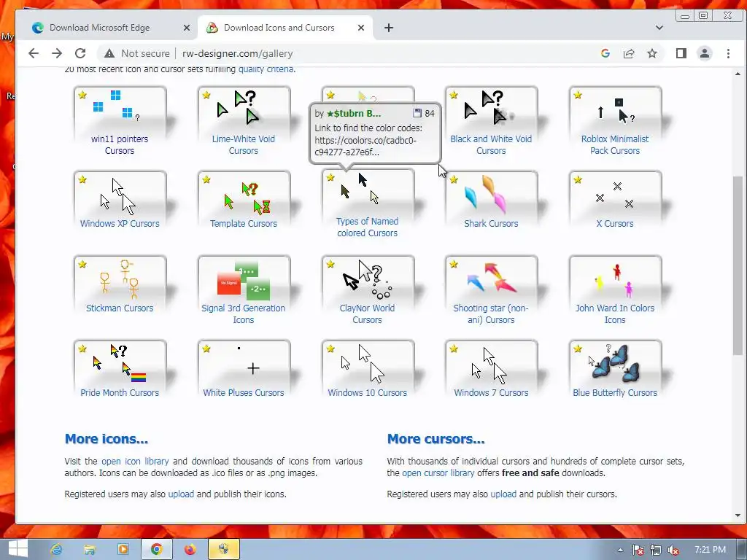Share this page using the share icon
This screenshot has width=747, height=560.
(x=629, y=53)
